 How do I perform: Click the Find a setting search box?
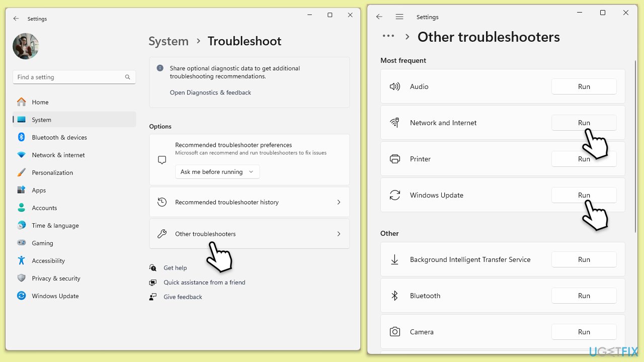69,77
